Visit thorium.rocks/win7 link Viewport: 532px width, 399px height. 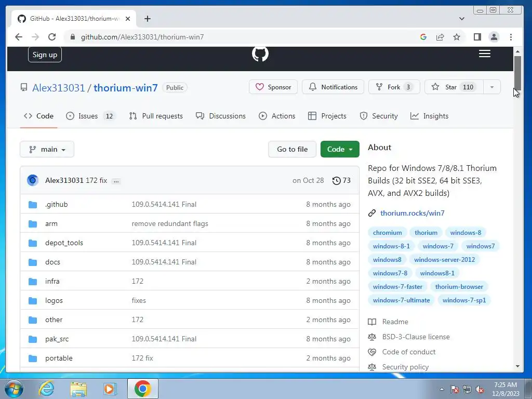coord(412,213)
